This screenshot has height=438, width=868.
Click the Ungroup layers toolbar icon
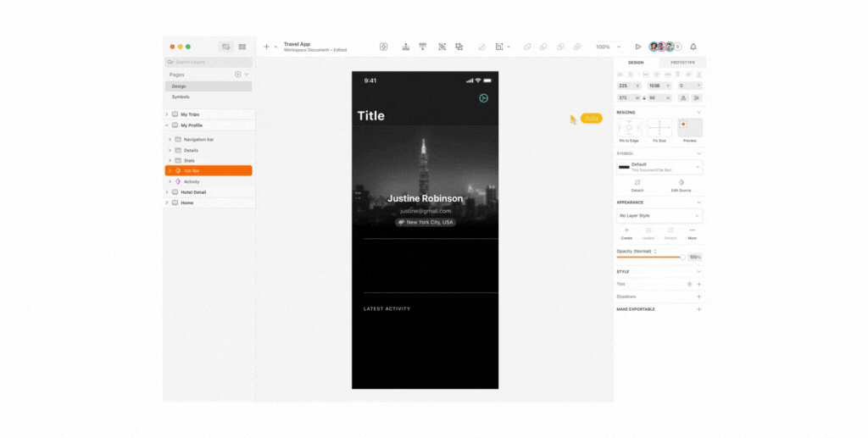point(459,47)
